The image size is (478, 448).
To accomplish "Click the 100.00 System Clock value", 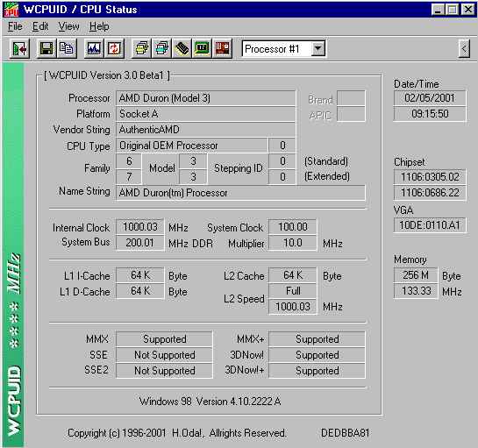I will pyautogui.click(x=293, y=227).
